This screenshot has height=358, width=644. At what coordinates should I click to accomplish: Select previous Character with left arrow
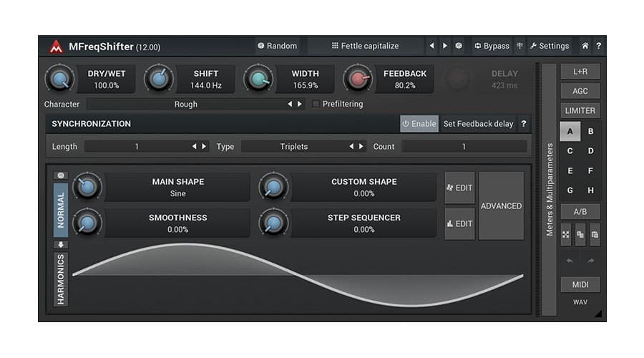pyautogui.click(x=290, y=105)
